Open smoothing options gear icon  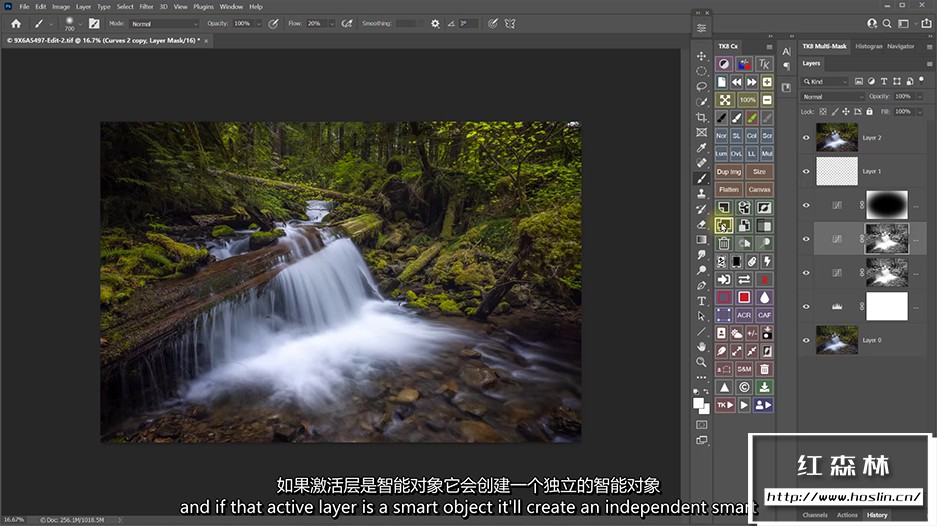[x=435, y=23]
